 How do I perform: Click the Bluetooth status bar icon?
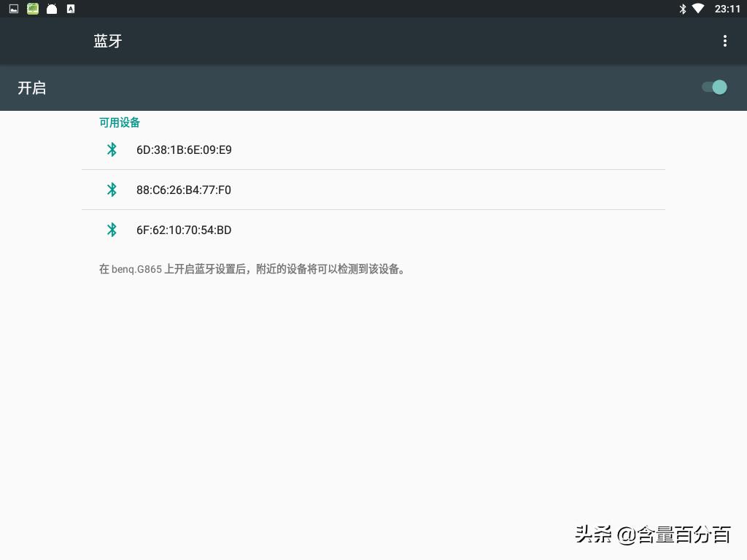(681, 9)
